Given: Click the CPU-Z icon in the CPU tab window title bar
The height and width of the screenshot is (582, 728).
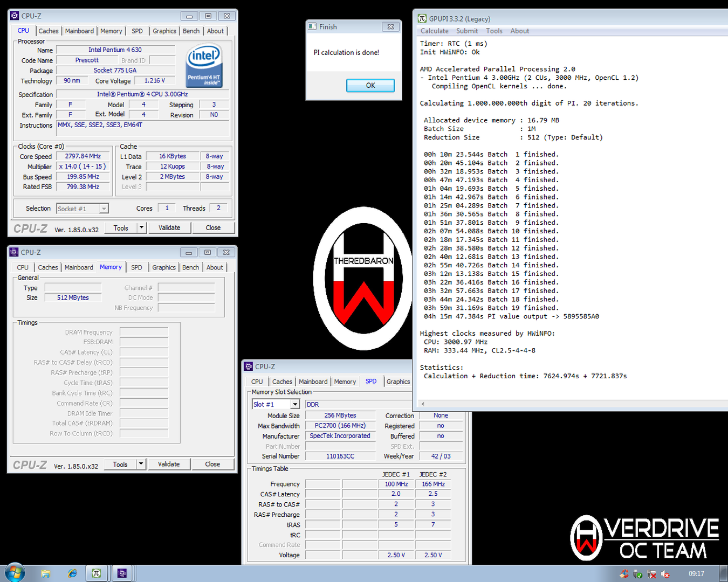Looking at the screenshot, I should coord(15,16).
